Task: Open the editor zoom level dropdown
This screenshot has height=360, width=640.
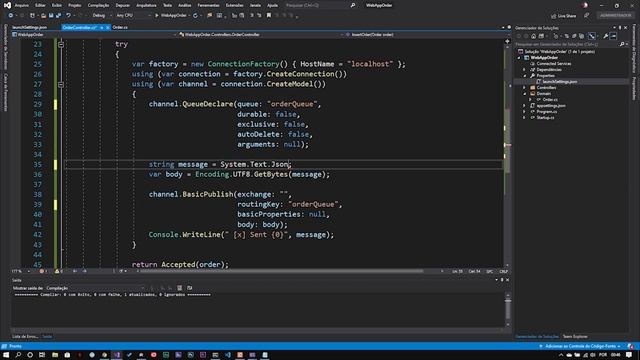Action: (21, 271)
